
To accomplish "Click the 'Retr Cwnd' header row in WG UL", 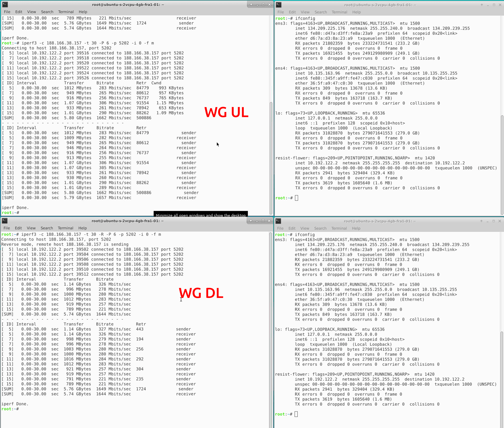I will coord(82,83).
